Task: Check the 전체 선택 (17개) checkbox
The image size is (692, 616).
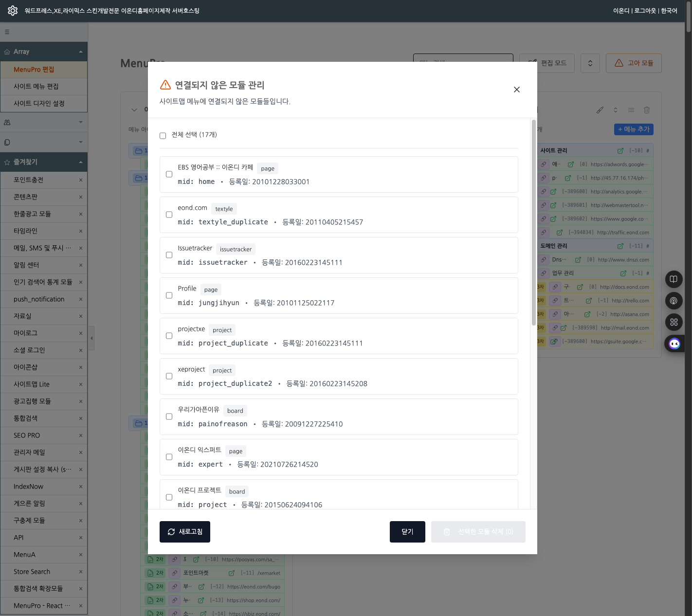Action: click(x=163, y=136)
